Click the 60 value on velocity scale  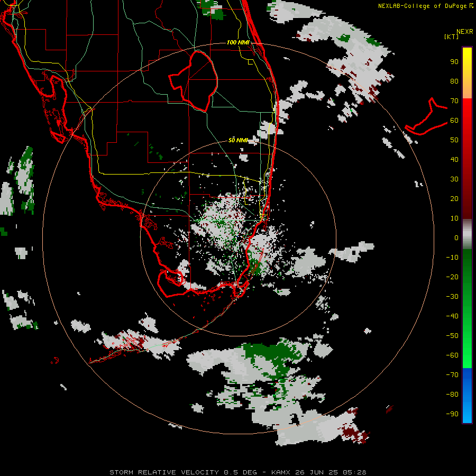click(x=454, y=121)
